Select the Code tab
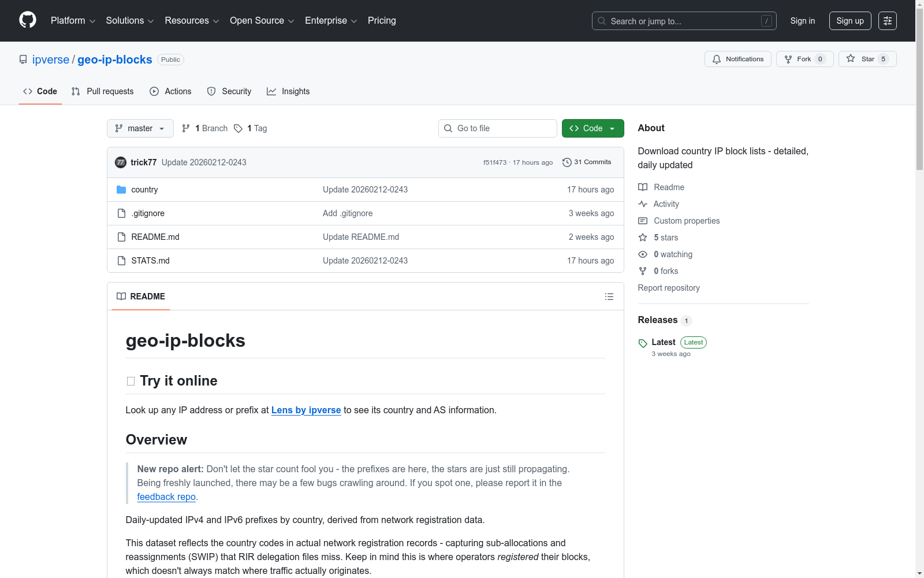 tap(40, 91)
